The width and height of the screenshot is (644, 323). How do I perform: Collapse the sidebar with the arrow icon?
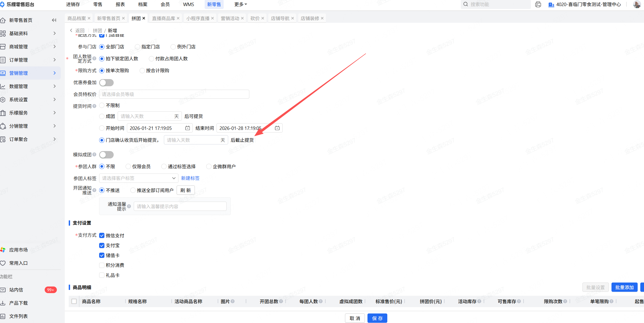[54, 20]
